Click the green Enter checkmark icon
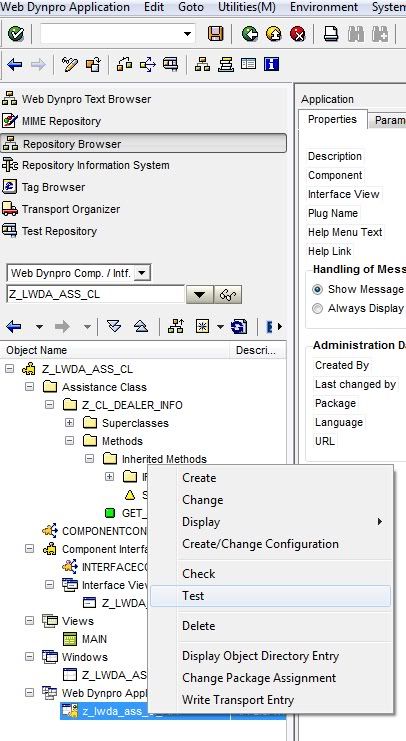This screenshot has width=406, height=741. 16,34
